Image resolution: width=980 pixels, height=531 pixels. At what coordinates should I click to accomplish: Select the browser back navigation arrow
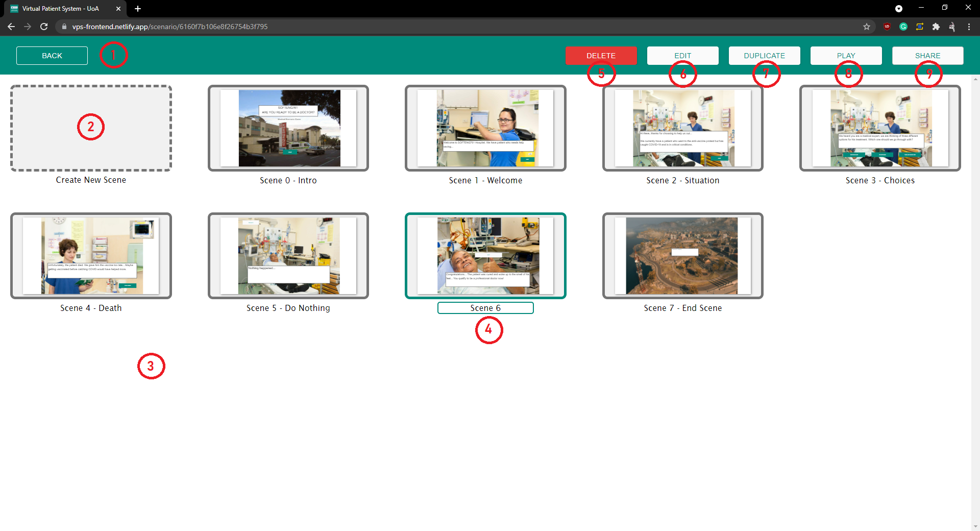point(11,27)
